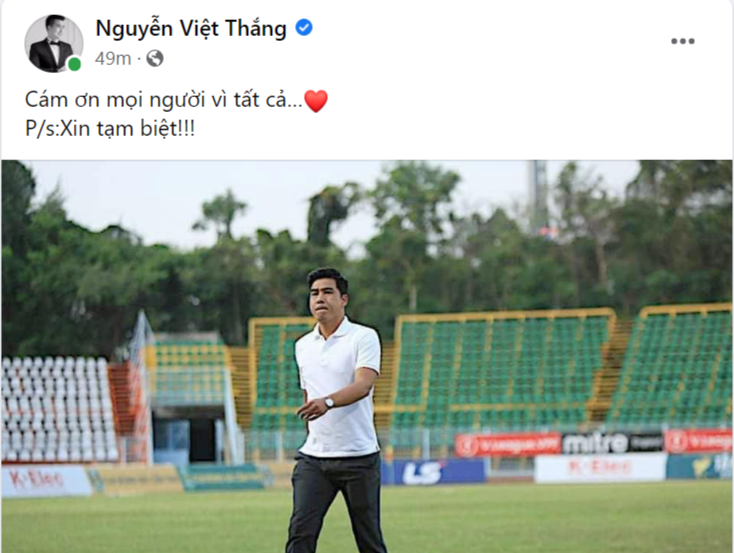Click the right K-Elec pitchside banner

click(600, 467)
